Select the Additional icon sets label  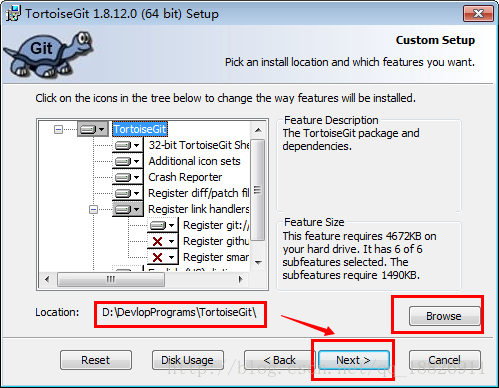194,161
